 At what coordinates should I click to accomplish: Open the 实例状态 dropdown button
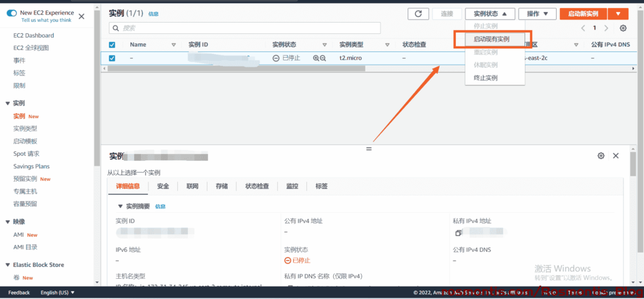pyautogui.click(x=490, y=14)
